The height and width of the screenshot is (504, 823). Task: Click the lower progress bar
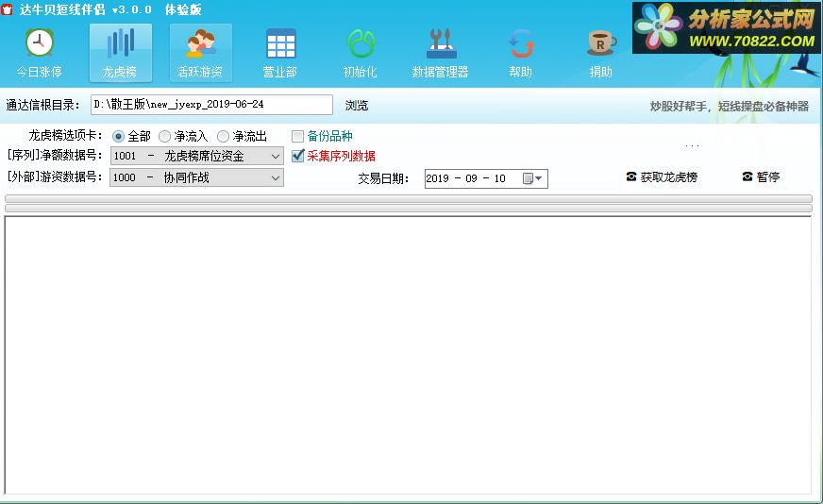409,209
